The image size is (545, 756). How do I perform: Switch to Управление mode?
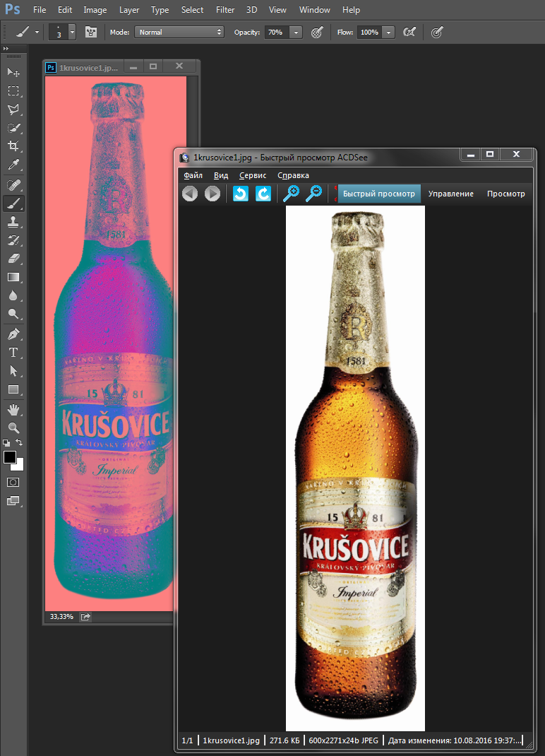point(451,194)
